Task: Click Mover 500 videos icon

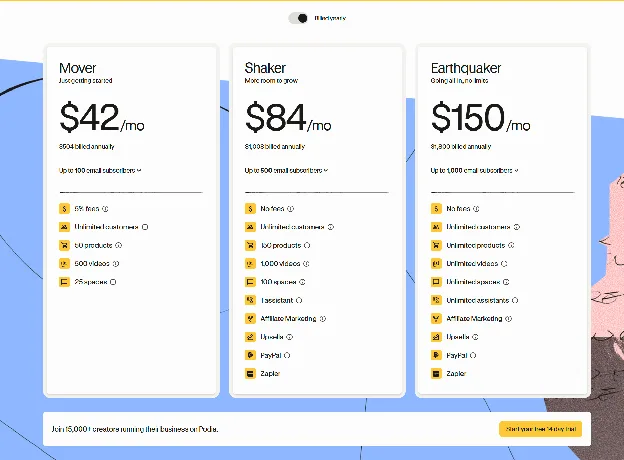Action: 64,263
